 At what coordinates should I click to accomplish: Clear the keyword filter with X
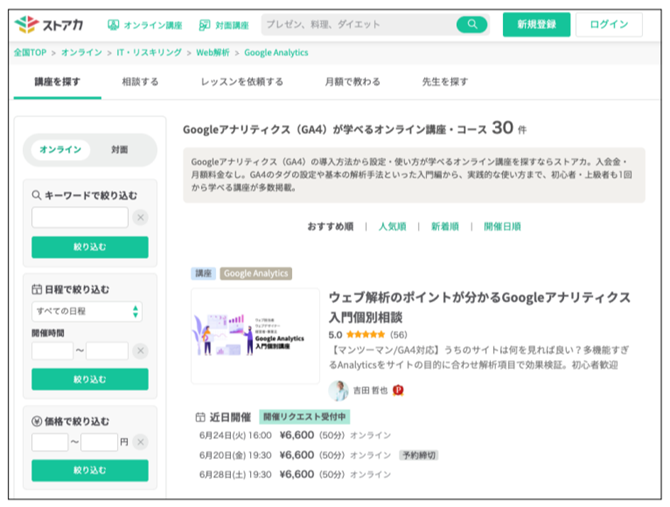point(140,217)
